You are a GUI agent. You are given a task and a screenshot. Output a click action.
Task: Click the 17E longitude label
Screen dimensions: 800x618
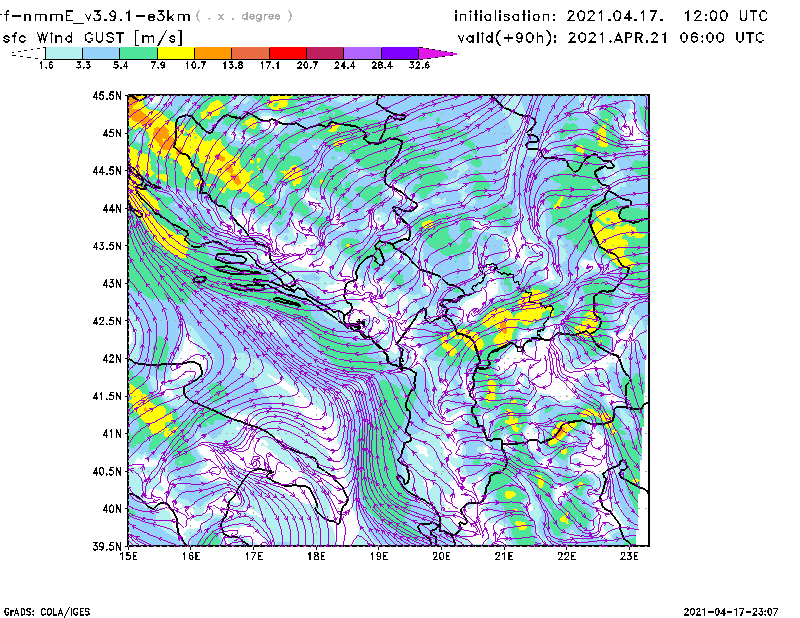254,556
